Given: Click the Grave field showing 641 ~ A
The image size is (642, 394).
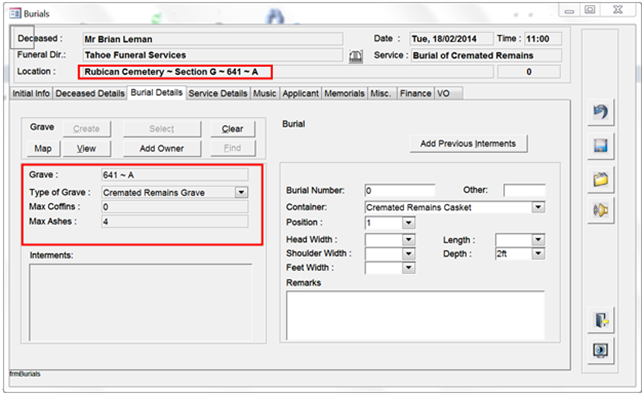Looking at the screenshot, I should [175, 175].
